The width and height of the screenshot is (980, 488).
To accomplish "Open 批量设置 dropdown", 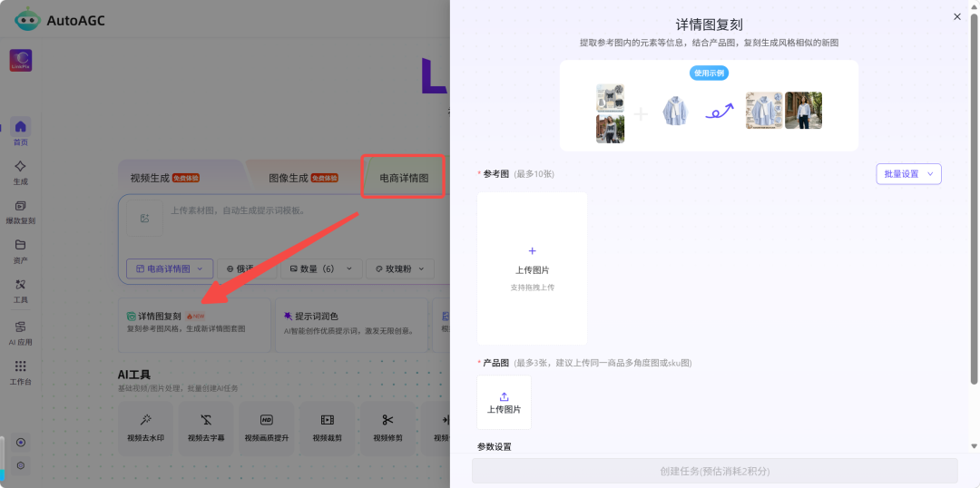I will point(908,174).
